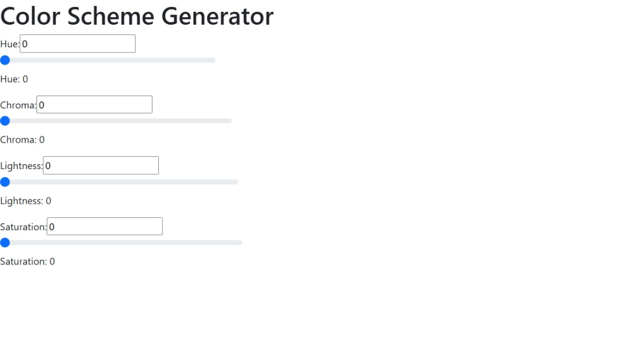This screenshot has width=644, height=338.
Task: Click the Color Scheme Generator heading
Action: [x=137, y=16]
